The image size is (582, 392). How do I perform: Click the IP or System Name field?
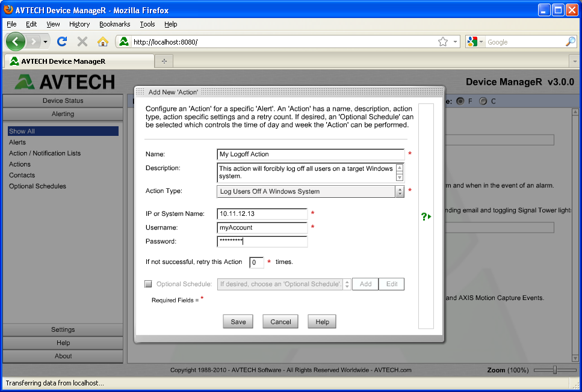point(262,214)
